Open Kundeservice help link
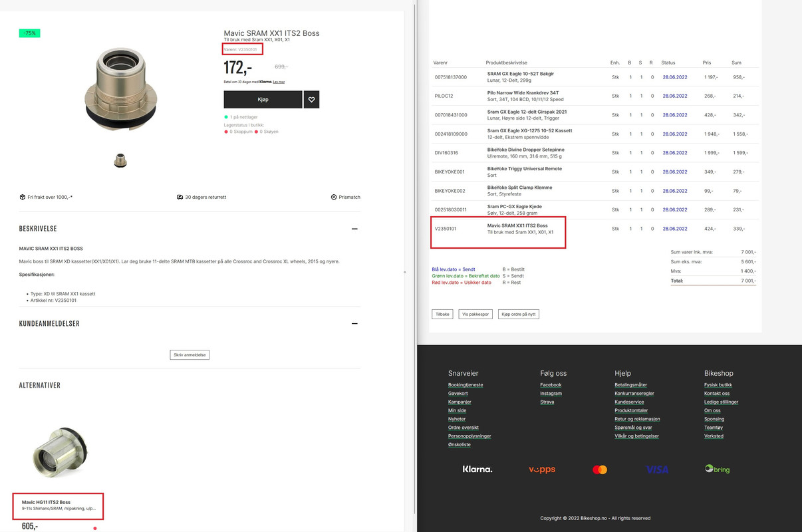This screenshot has height=532, width=802. [x=629, y=402]
